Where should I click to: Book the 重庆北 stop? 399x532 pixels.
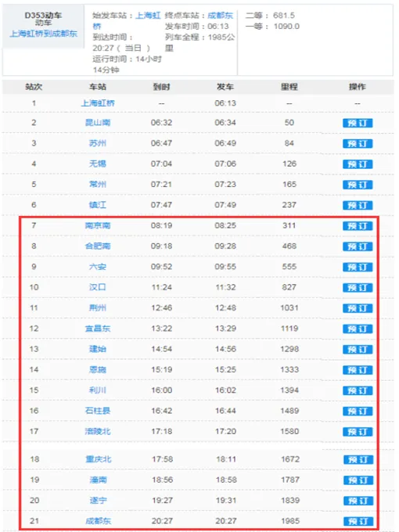pyautogui.click(x=358, y=459)
